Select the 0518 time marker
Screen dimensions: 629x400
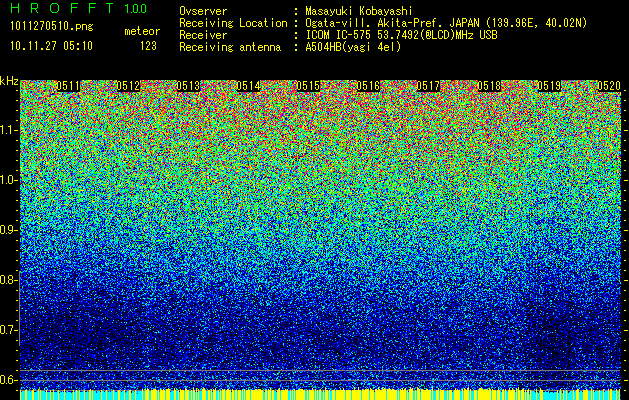(x=489, y=86)
